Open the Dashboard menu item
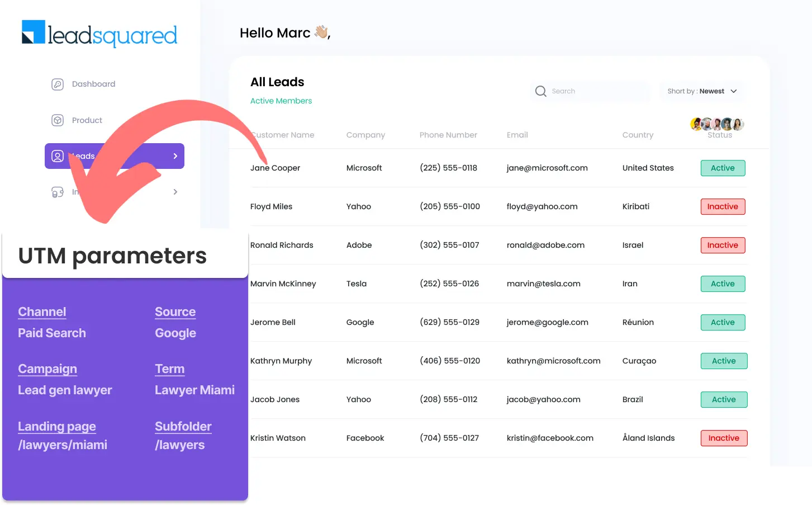The height and width of the screenshot is (505, 812). [x=93, y=84]
